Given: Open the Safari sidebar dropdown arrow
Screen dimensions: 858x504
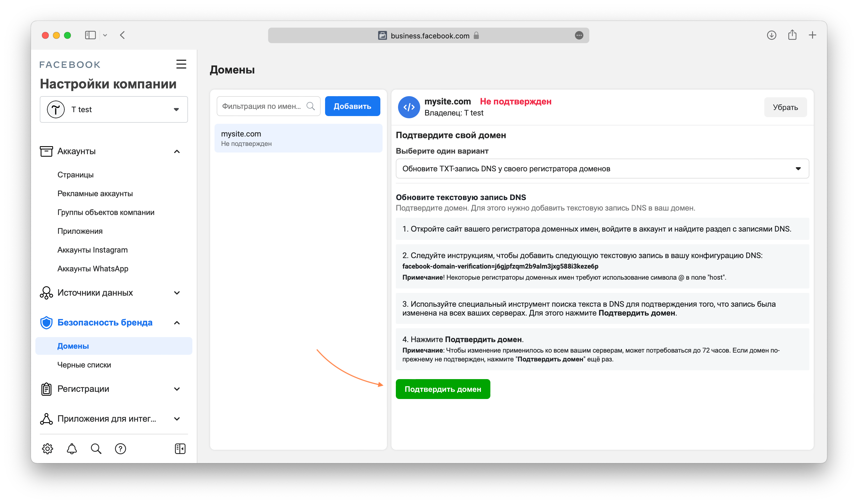Looking at the screenshot, I should point(105,35).
